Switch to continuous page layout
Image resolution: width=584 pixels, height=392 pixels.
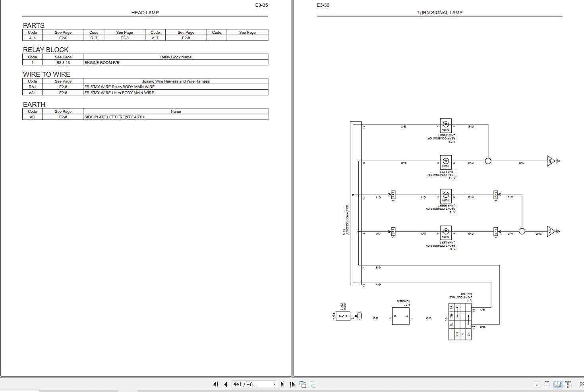(547, 384)
